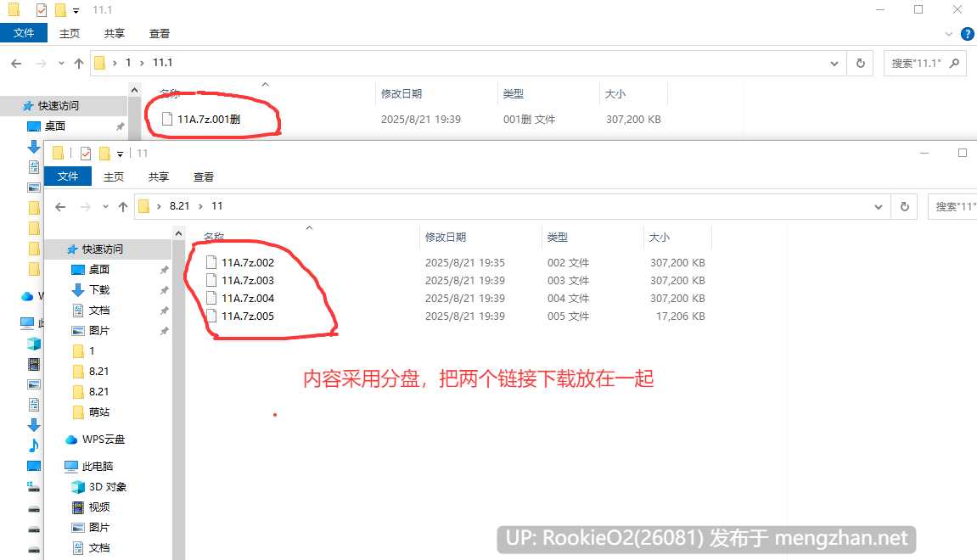Click the search magnifier in 11.1 window
This screenshot has width=977, height=560.
pyautogui.click(x=954, y=63)
